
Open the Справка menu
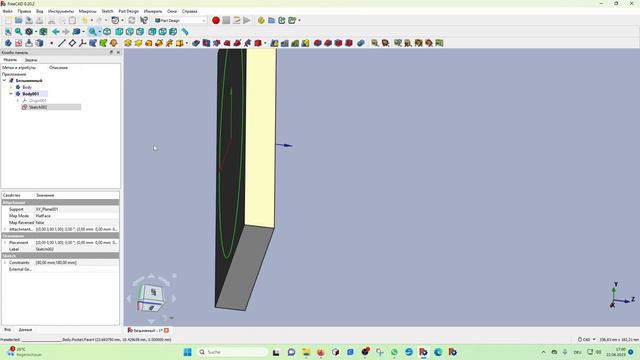189,11
